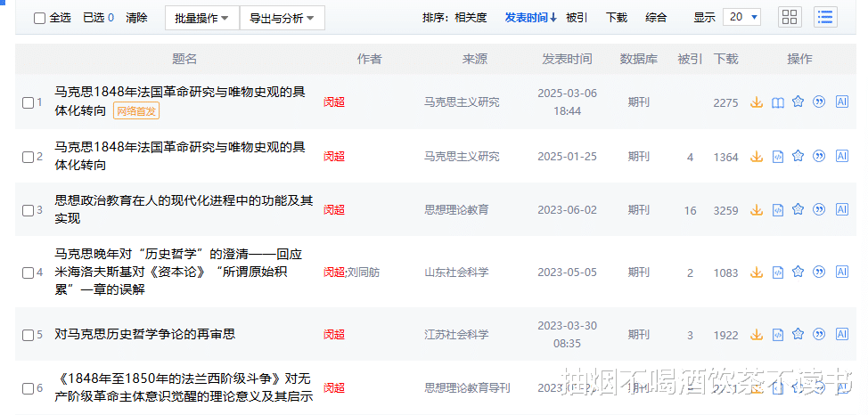Image resolution: width=868 pixels, height=415 pixels.
Task: Click co-author 刘同舫
Action: click(363, 273)
